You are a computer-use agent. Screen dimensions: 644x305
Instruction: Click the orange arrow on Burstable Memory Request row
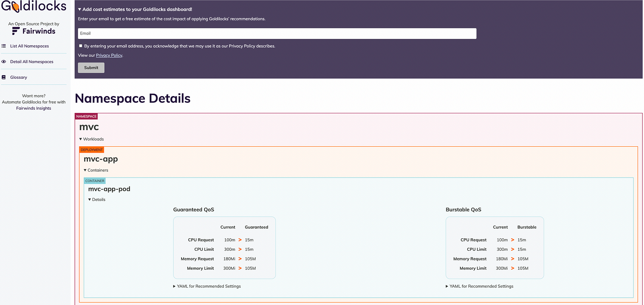pyautogui.click(x=512, y=259)
